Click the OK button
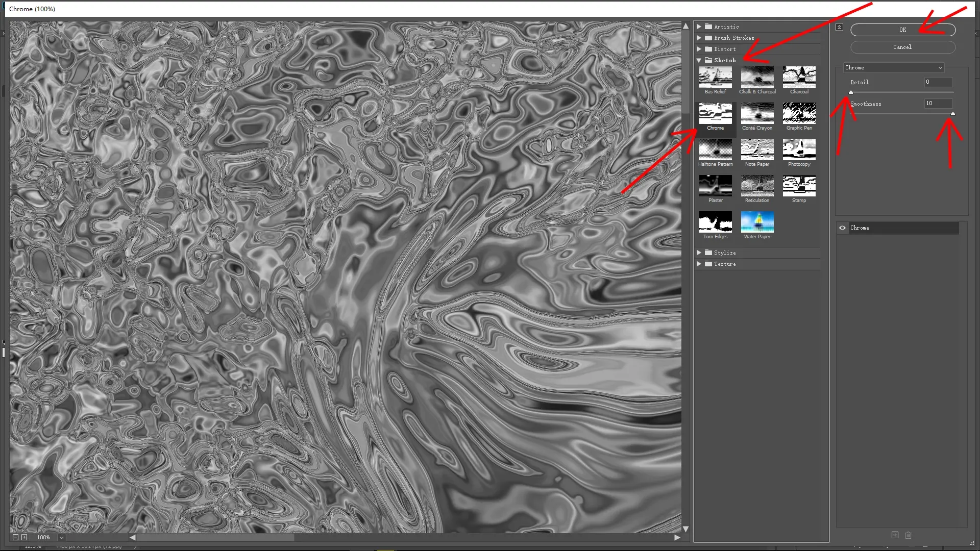 click(x=902, y=30)
